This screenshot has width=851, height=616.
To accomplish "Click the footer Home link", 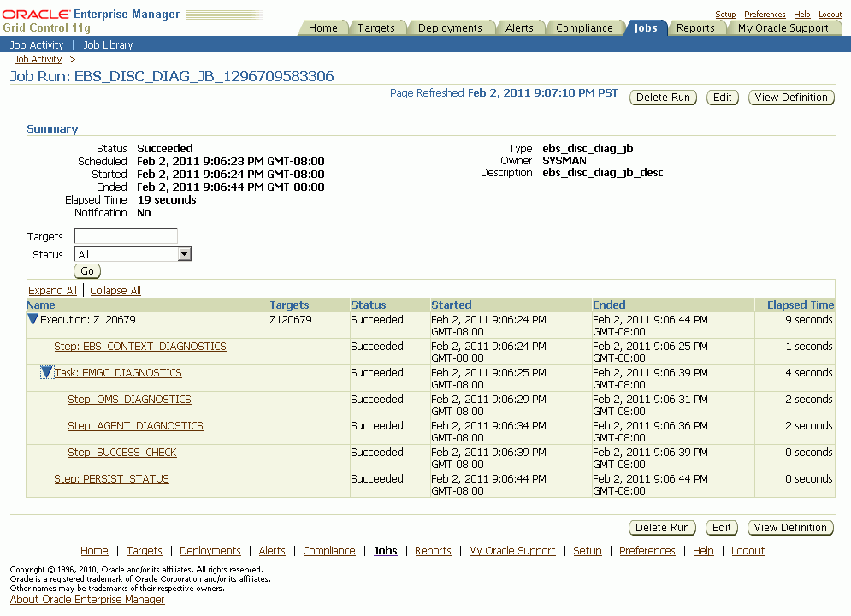I will click(94, 551).
